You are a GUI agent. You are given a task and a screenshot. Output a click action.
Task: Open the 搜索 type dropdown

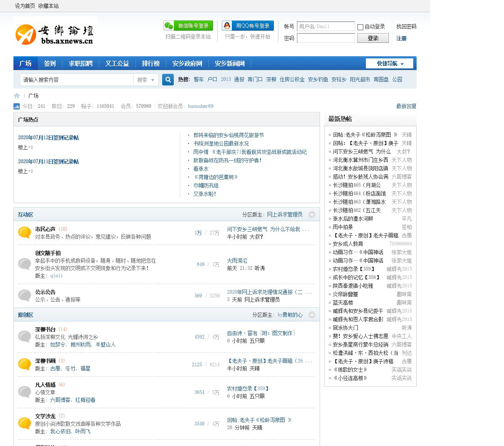click(146, 80)
